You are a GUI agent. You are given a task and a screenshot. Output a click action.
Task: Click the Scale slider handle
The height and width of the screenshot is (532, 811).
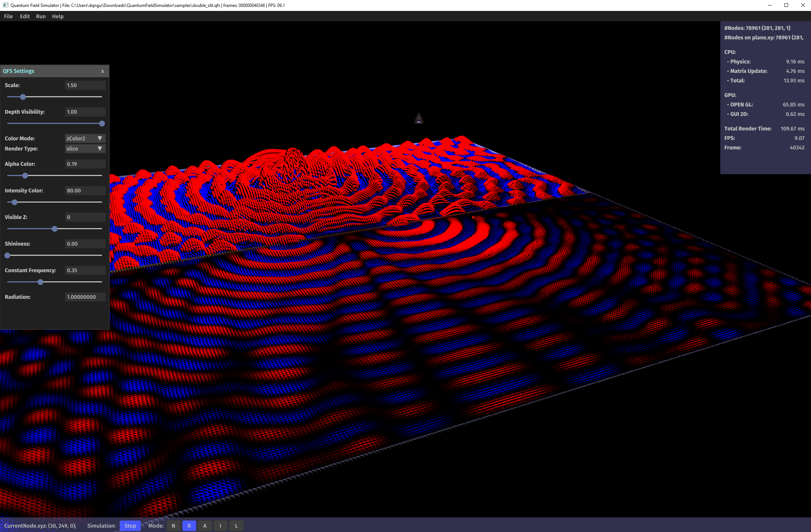coord(23,97)
